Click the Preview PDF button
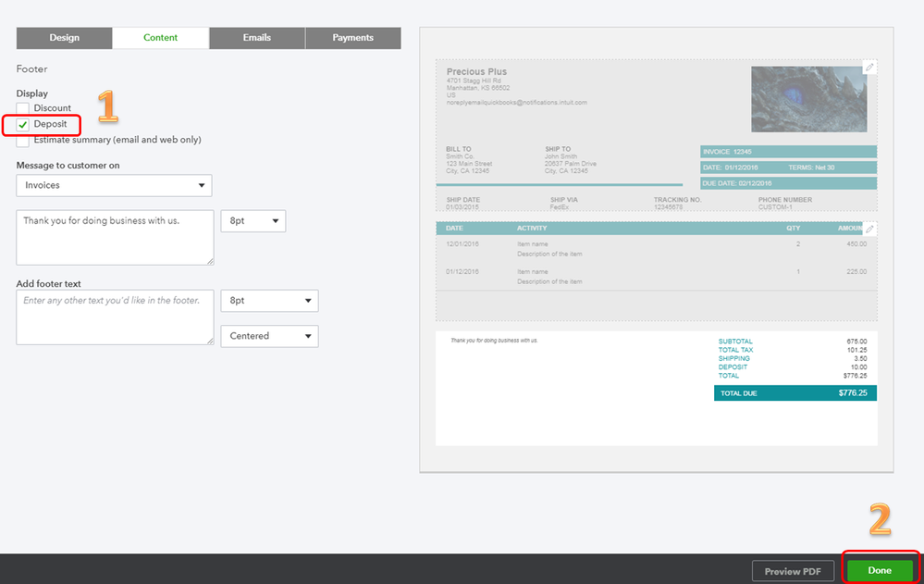924x584 pixels. pyautogui.click(x=793, y=571)
